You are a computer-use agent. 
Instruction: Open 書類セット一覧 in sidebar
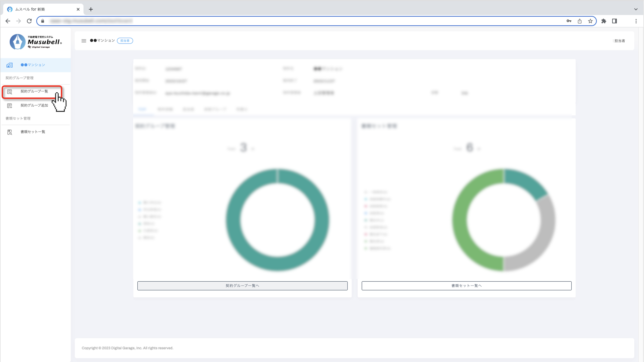pyautogui.click(x=33, y=132)
